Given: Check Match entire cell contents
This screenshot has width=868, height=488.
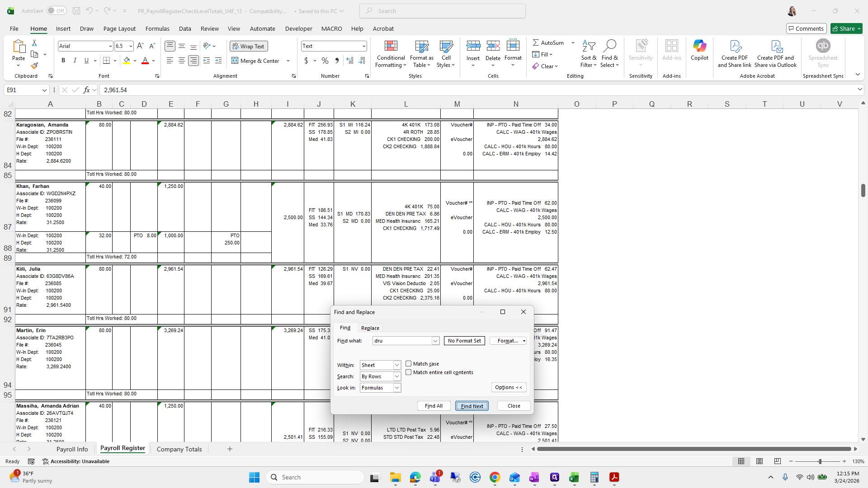Looking at the screenshot, I should pos(409,372).
